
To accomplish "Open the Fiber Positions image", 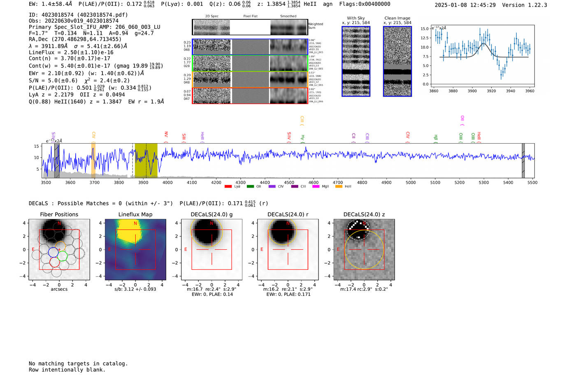I will click(59, 249).
